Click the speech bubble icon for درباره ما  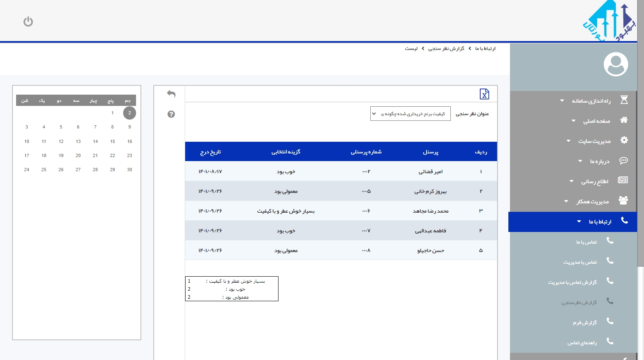(623, 161)
